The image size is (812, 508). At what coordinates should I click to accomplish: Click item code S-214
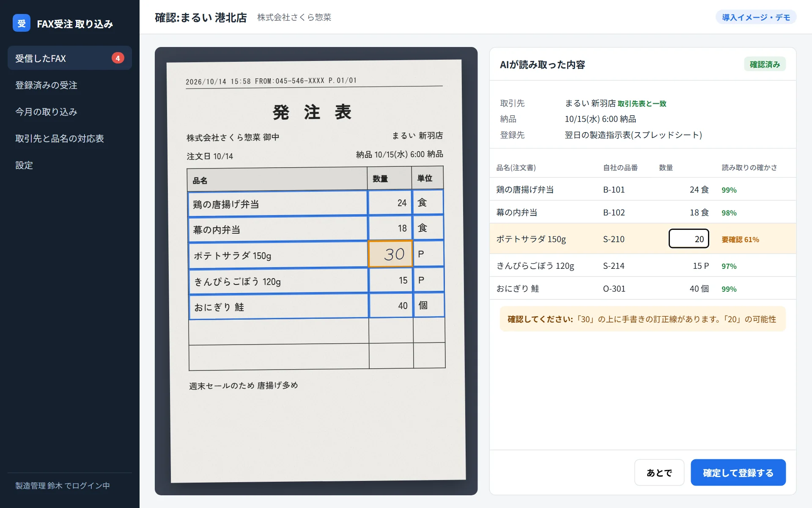(614, 266)
